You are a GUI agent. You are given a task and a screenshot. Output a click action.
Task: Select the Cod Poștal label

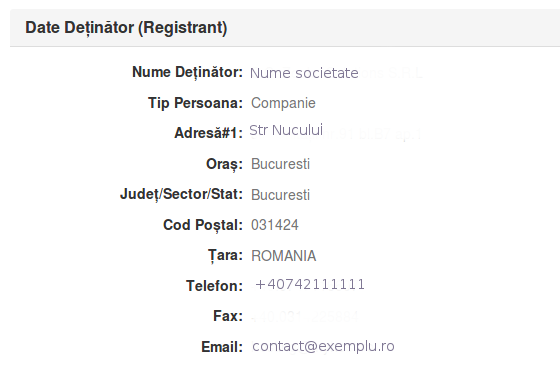203,225
